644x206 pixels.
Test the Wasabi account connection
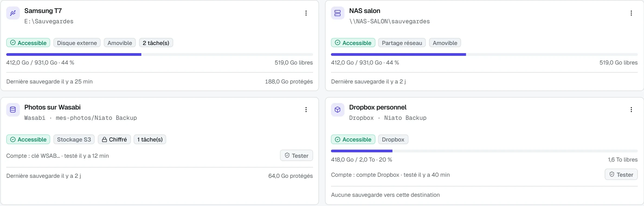297,156
